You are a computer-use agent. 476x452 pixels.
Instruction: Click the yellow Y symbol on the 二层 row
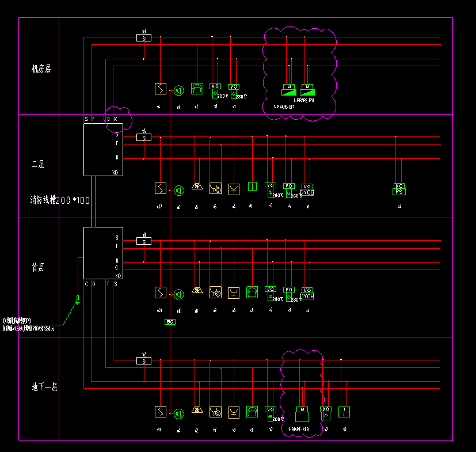click(234, 189)
